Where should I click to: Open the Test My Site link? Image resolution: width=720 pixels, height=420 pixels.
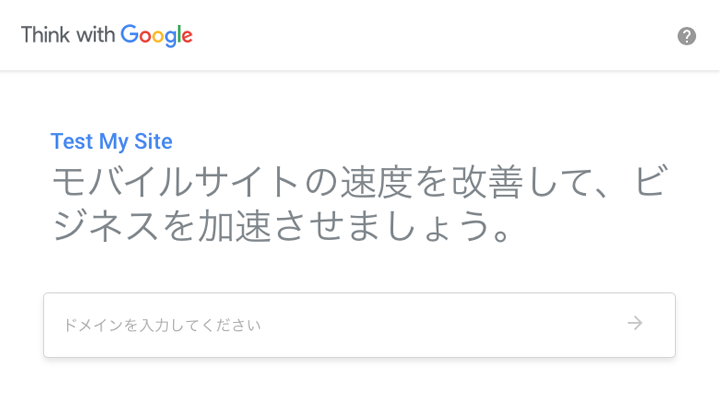pyautogui.click(x=112, y=141)
